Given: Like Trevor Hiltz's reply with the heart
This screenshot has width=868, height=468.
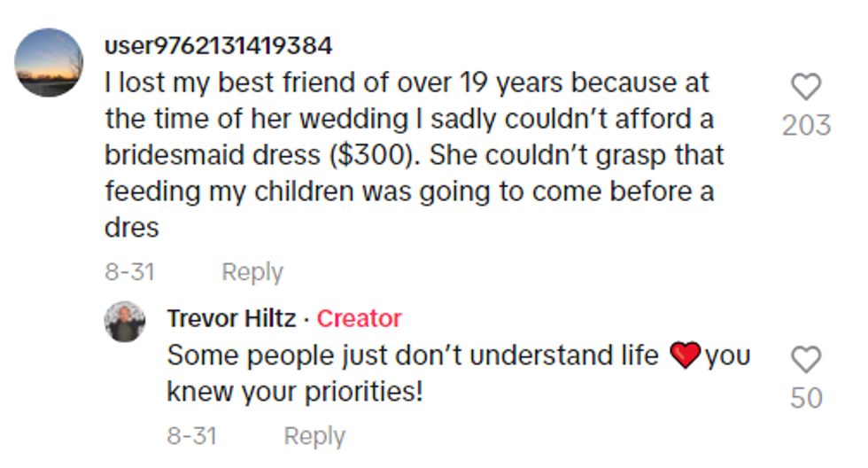Looking at the screenshot, I should (x=806, y=360).
